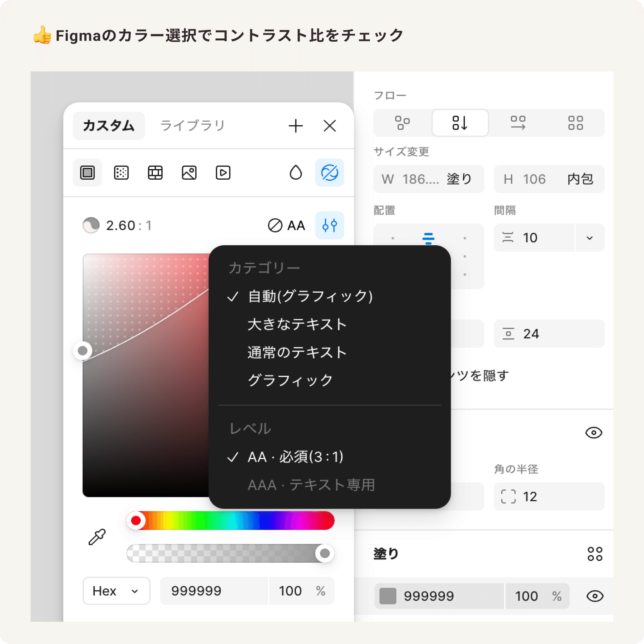644x644 pixels.
Task: Select grid layout flow option
Action: click(575, 123)
